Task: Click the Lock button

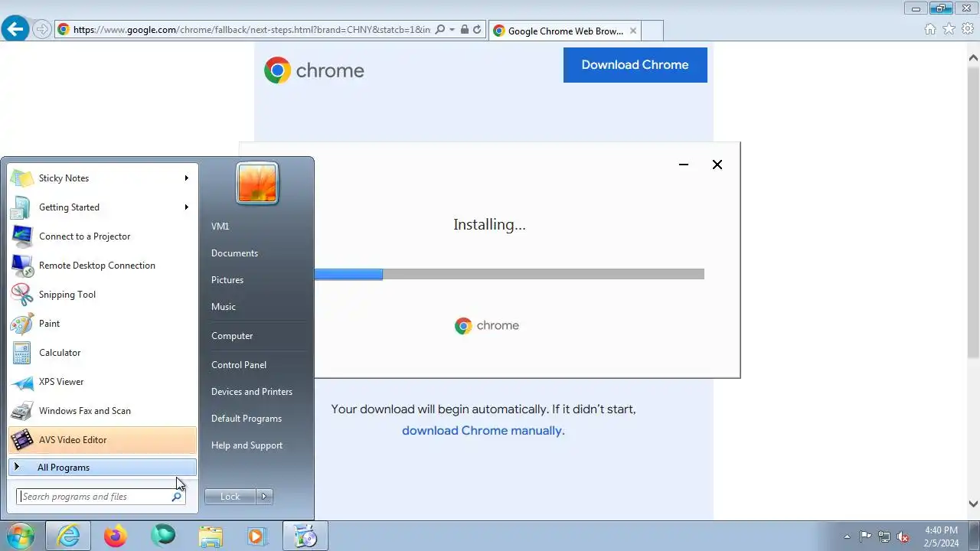Action: click(x=230, y=497)
